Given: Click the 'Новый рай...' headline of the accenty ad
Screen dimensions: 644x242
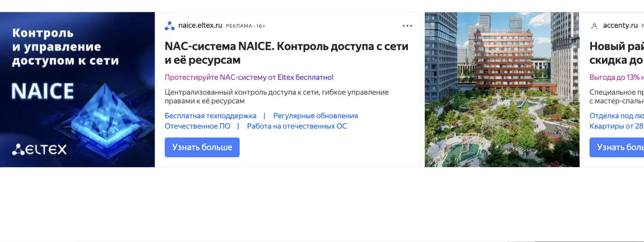Looking at the screenshot, I should point(617,53).
